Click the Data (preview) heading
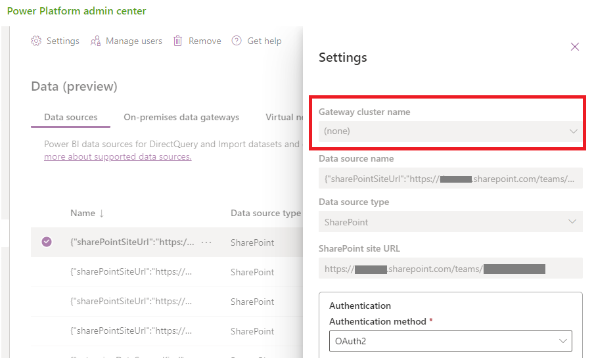The height and width of the screenshot is (364, 594). (74, 86)
